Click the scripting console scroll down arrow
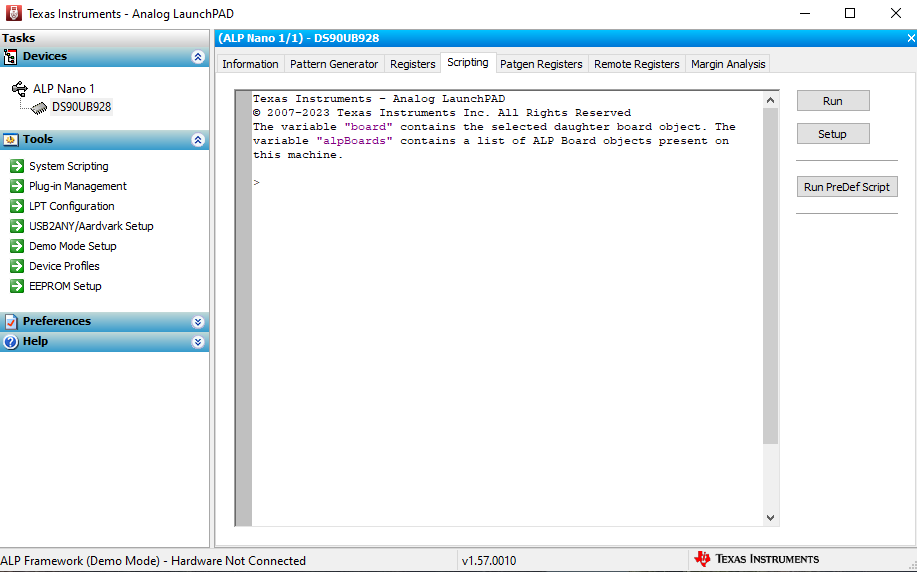Screen dimensions: 917x572 click(x=770, y=518)
